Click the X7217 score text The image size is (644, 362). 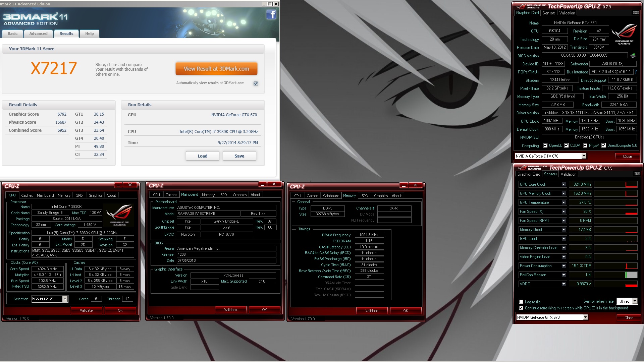tap(54, 68)
